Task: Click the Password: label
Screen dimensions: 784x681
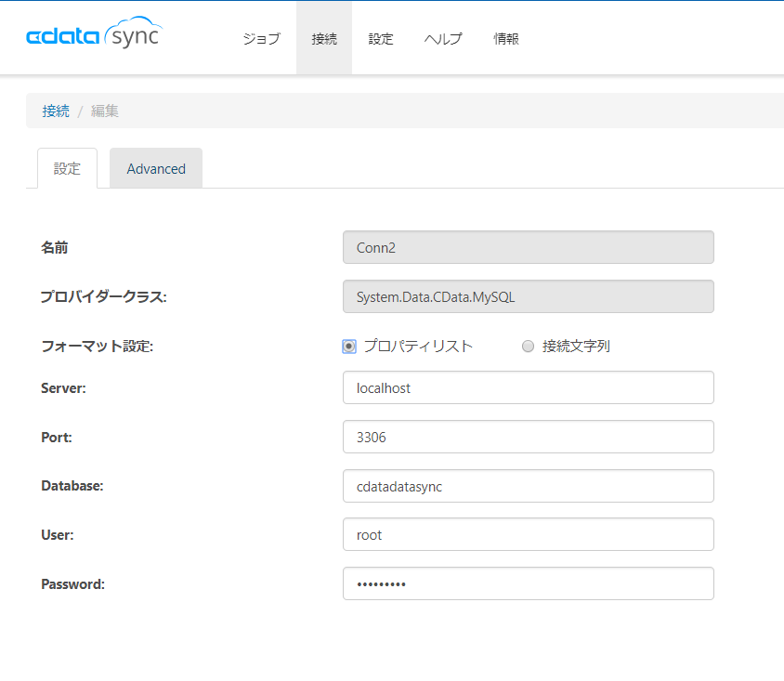Action: pos(73,584)
